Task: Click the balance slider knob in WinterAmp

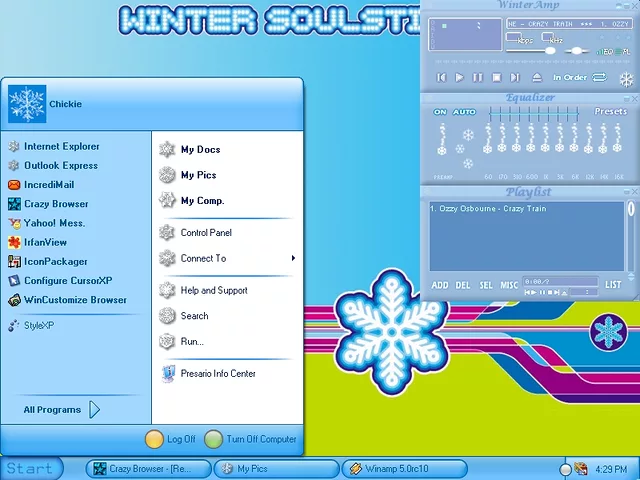Action: click(x=576, y=51)
